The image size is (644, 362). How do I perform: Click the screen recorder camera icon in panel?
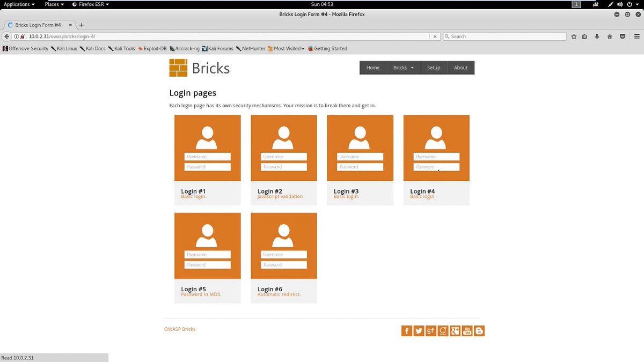(596, 4)
